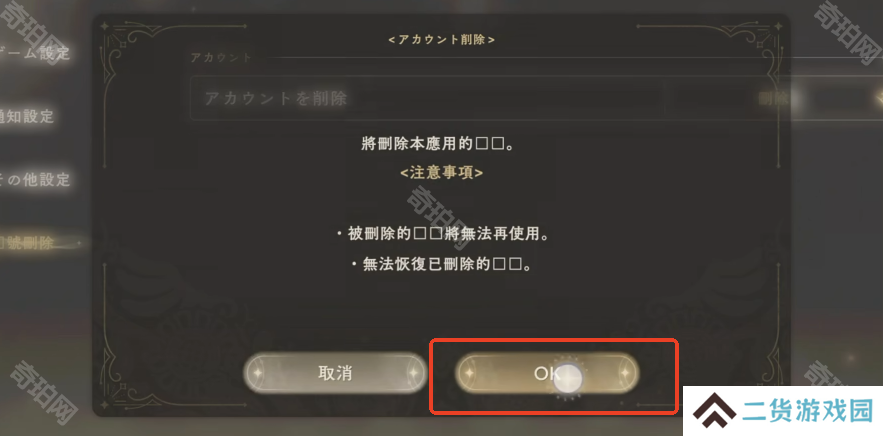Image resolution: width=883 pixels, height=436 pixels.
Task: Click the right sparkle icon on 取消 button
Action: tap(413, 373)
